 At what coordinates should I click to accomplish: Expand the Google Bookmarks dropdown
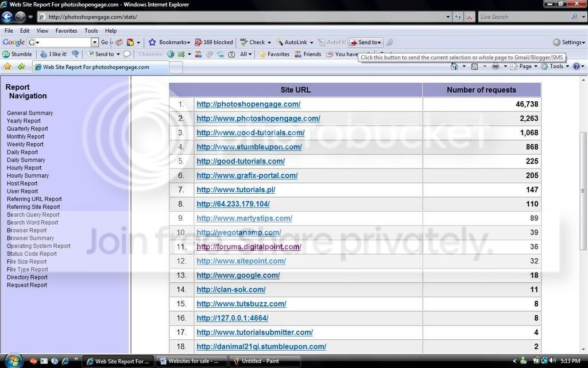[x=169, y=43]
